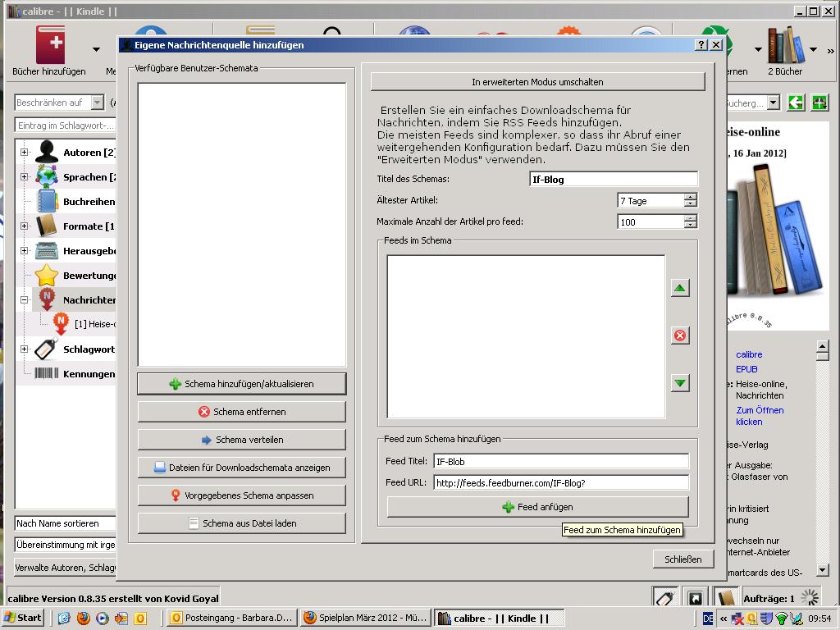The width and height of the screenshot is (840, 630).
Task: Click the Schema entfernen button
Action: (242, 412)
